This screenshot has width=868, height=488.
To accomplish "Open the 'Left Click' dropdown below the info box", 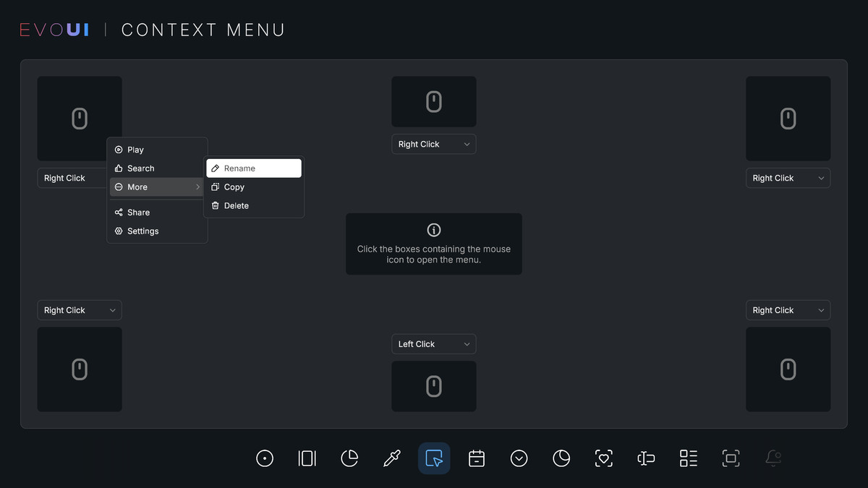I will pyautogui.click(x=433, y=343).
